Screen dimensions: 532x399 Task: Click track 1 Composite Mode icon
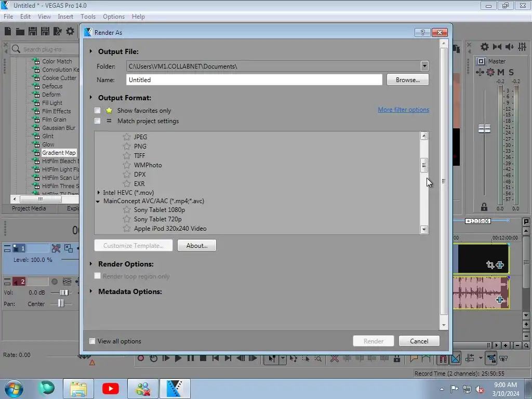click(x=69, y=248)
